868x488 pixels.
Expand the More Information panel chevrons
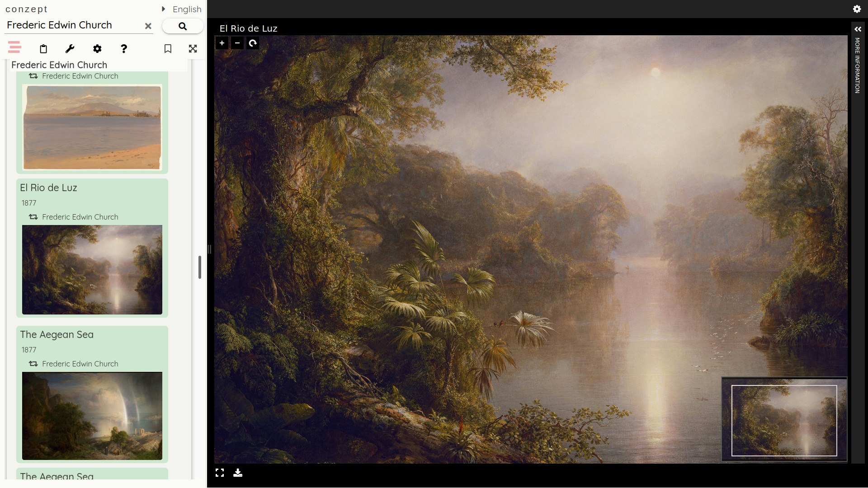[x=858, y=29]
